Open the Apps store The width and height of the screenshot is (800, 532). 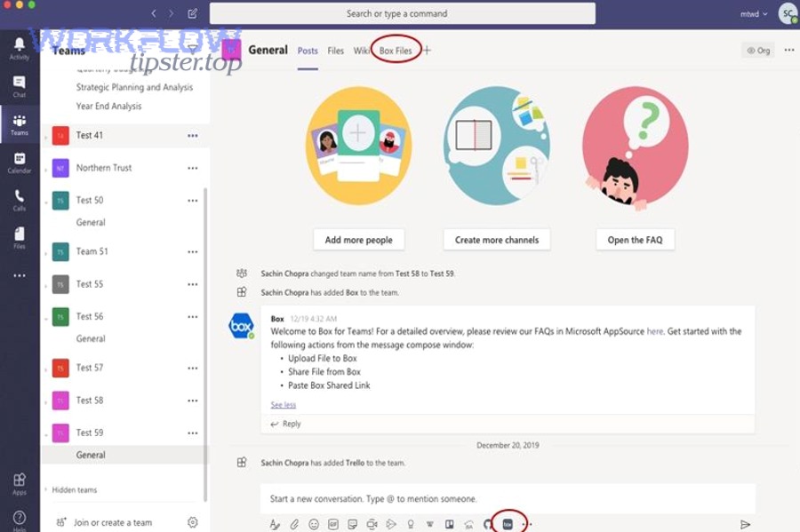[20, 484]
